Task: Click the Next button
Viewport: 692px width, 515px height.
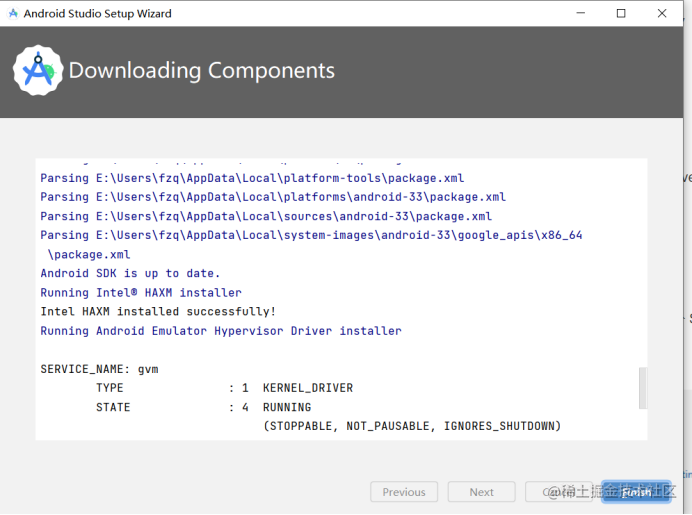Action: click(481, 492)
